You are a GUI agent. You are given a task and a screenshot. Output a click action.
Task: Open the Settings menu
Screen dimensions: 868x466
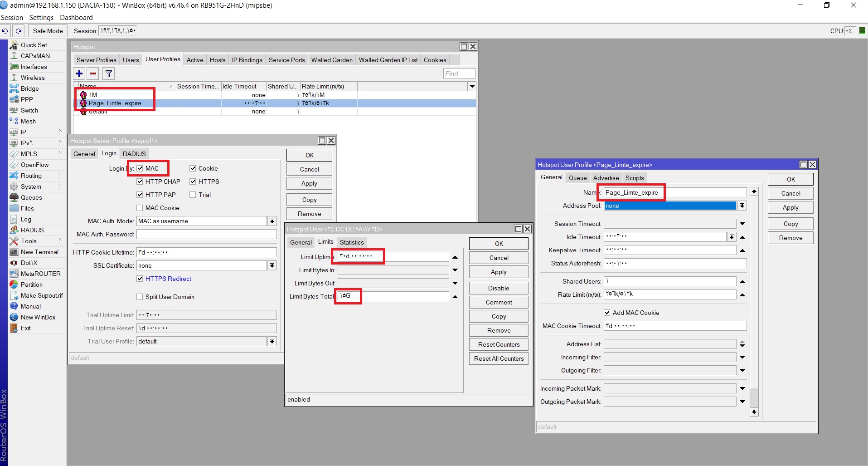41,17
